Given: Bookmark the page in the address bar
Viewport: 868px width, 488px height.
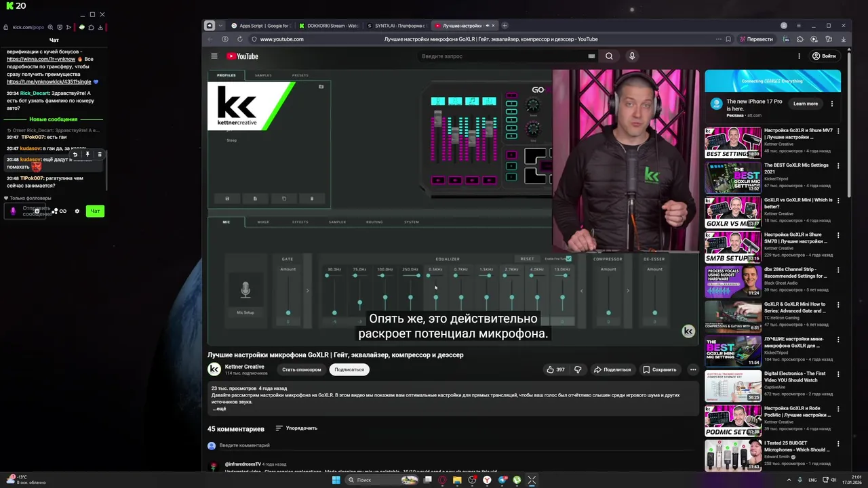Looking at the screenshot, I should click(x=728, y=39).
